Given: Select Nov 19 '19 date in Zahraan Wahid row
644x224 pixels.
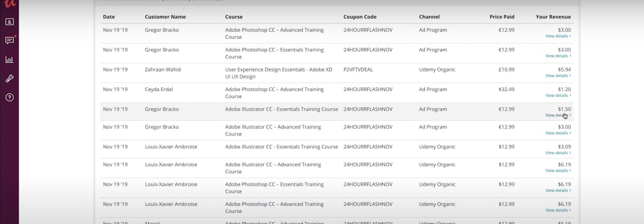Looking at the screenshot, I should [115, 69].
